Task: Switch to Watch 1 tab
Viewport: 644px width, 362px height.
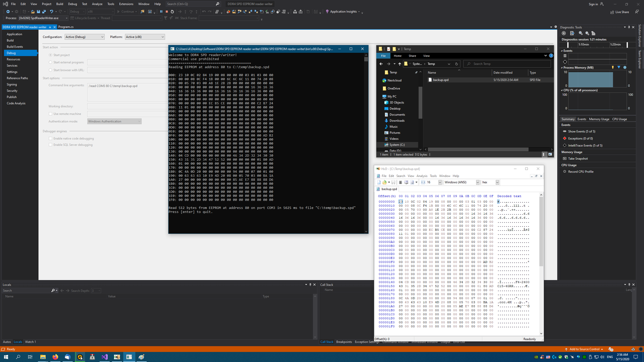Action: click(x=31, y=342)
